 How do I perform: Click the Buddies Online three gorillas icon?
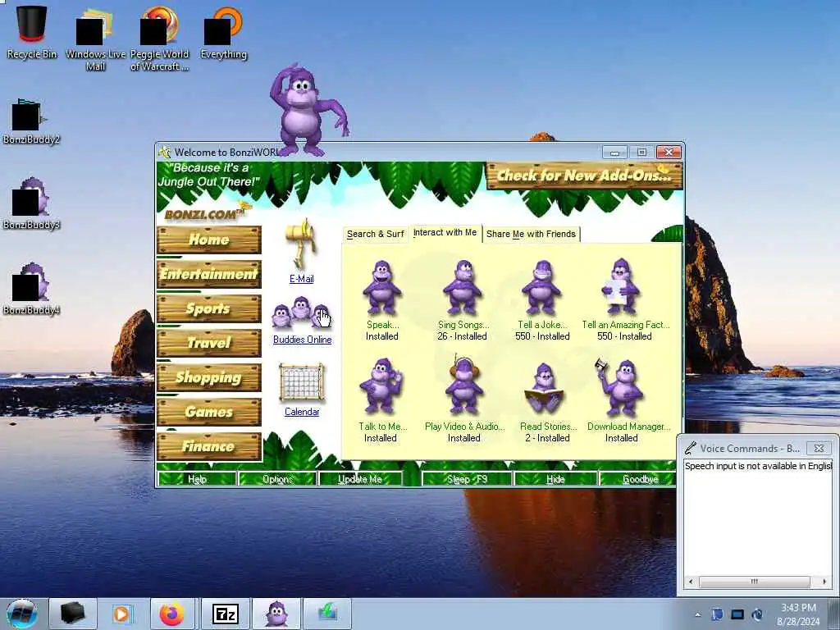point(302,314)
